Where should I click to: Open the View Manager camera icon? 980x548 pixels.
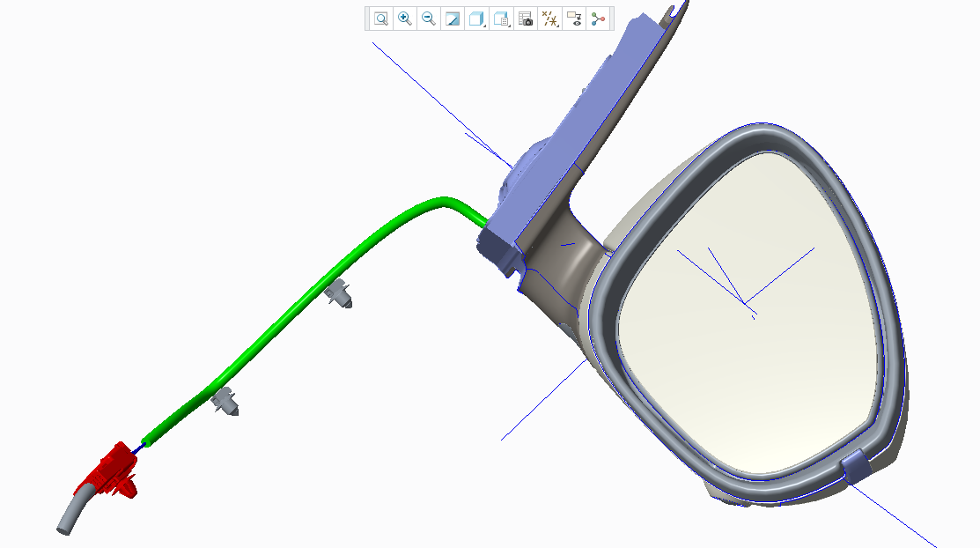526,19
